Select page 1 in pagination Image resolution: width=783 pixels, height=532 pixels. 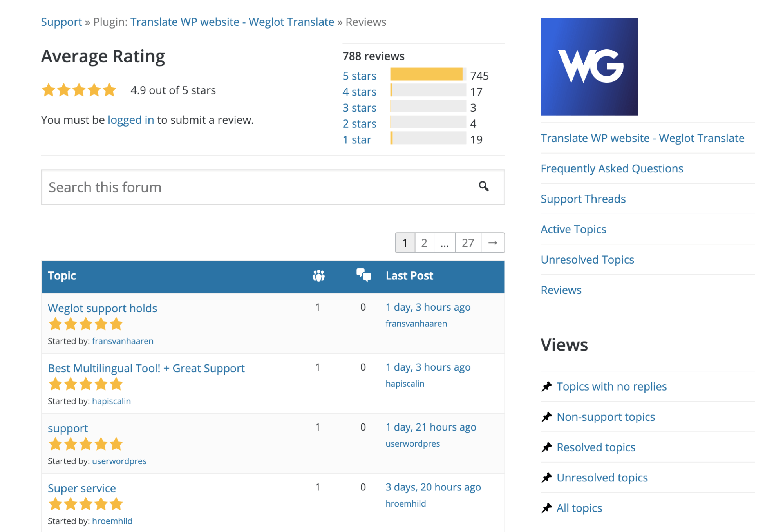405,243
